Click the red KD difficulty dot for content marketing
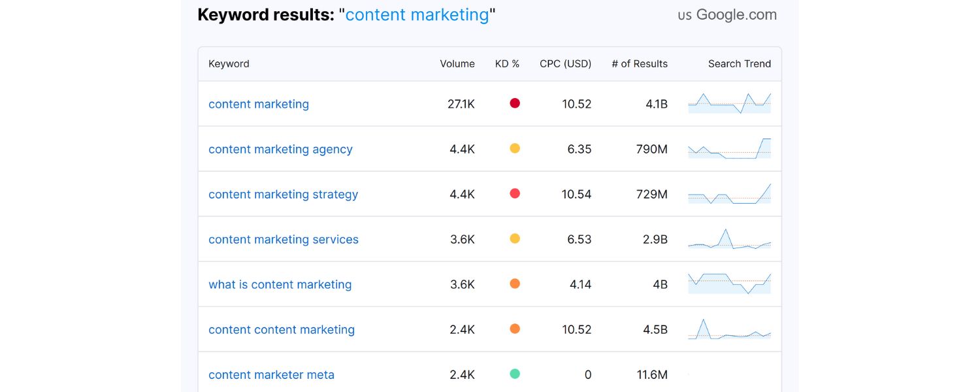Viewport: 980px width, 392px height. pyautogui.click(x=515, y=103)
